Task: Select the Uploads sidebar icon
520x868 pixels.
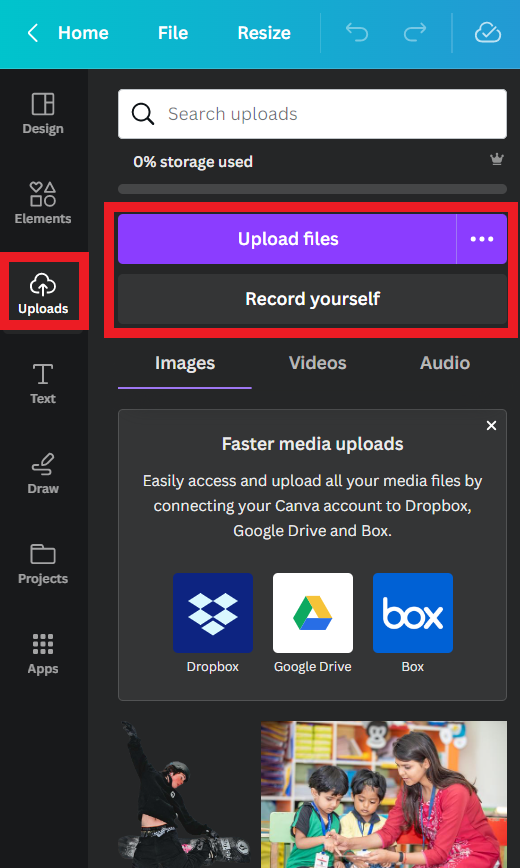Action: click(43, 293)
